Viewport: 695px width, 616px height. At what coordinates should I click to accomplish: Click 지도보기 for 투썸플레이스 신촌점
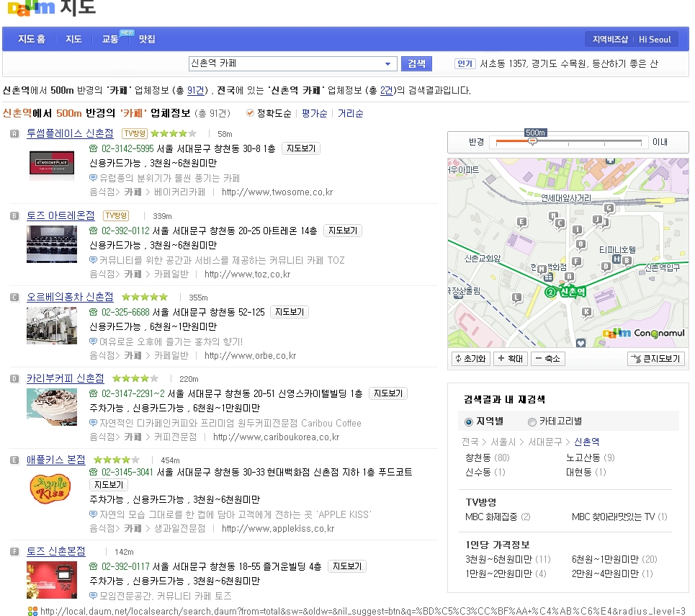(301, 148)
